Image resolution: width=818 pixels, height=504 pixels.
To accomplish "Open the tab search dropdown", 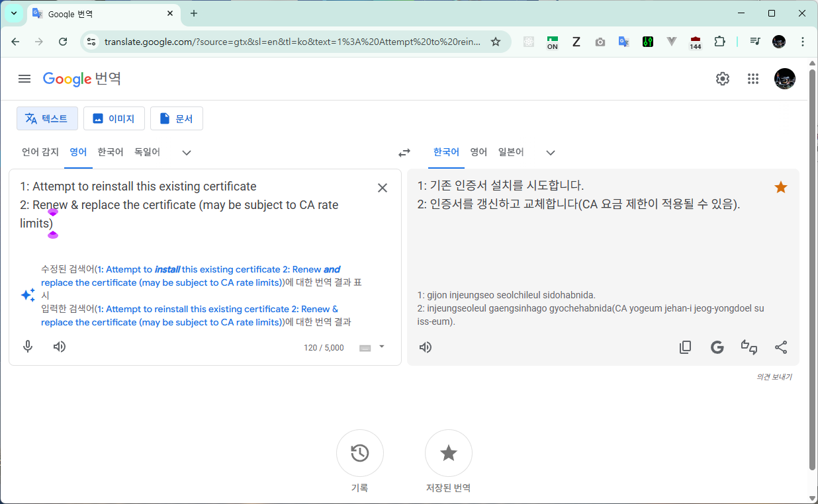I will click(x=14, y=13).
